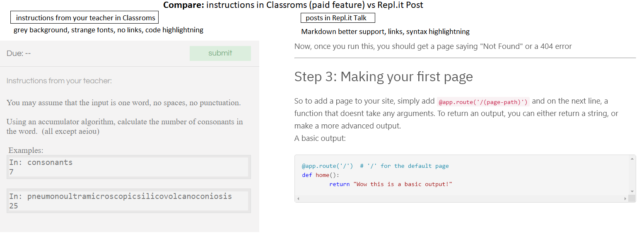Screen dimensions: 644x242
Task: Click the green submit button
Action: pyautogui.click(x=220, y=53)
